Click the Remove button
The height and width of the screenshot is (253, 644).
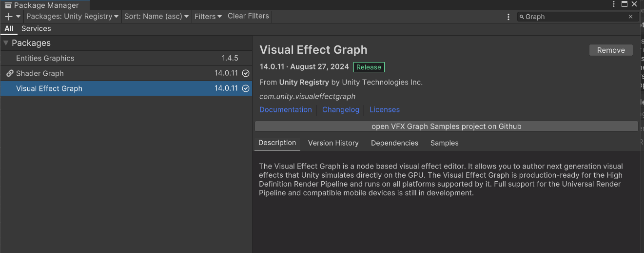pos(611,50)
